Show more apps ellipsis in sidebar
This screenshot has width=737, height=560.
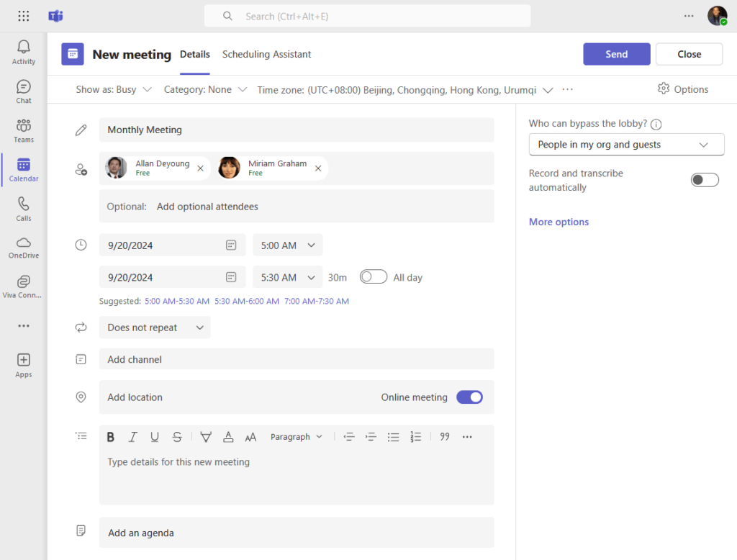pyautogui.click(x=24, y=326)
